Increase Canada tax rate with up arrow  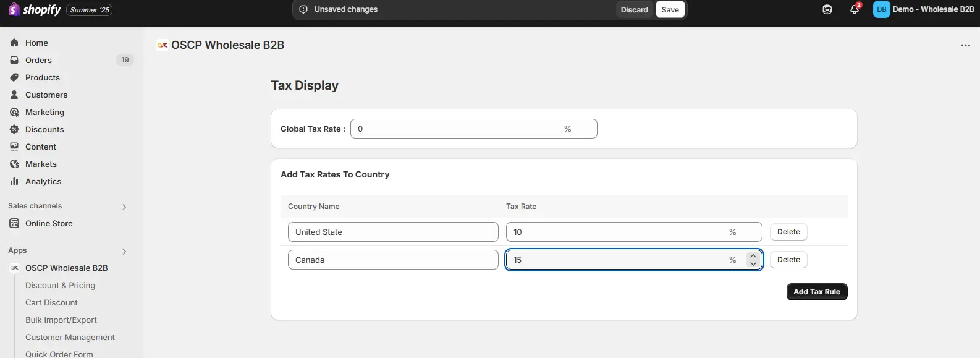tap(753, 255)
